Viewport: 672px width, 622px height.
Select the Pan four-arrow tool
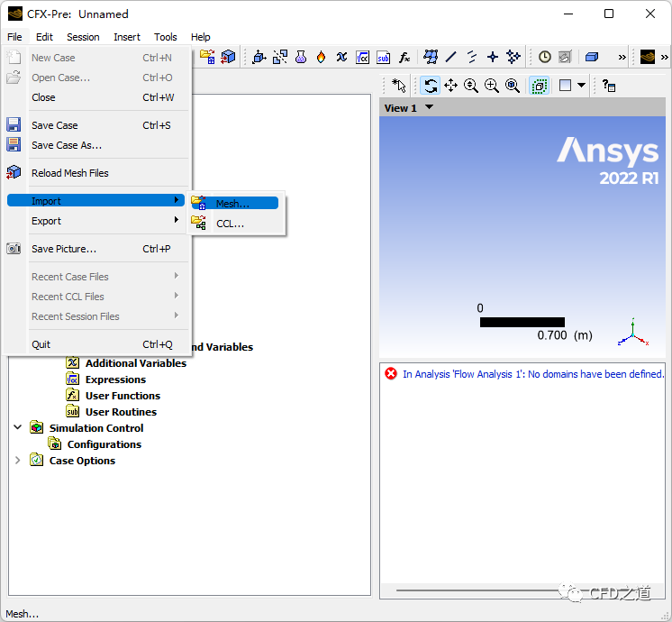tap(451, 86)
